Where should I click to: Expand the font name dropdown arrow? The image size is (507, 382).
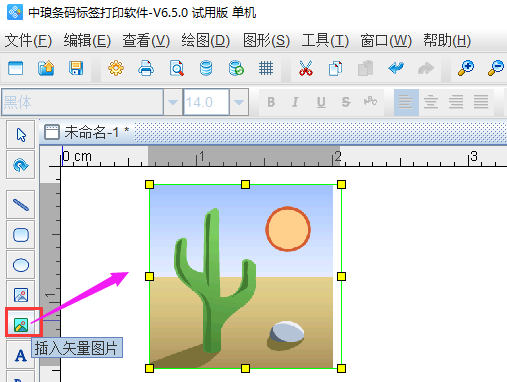pyautogui.click(x=173, y=102)
